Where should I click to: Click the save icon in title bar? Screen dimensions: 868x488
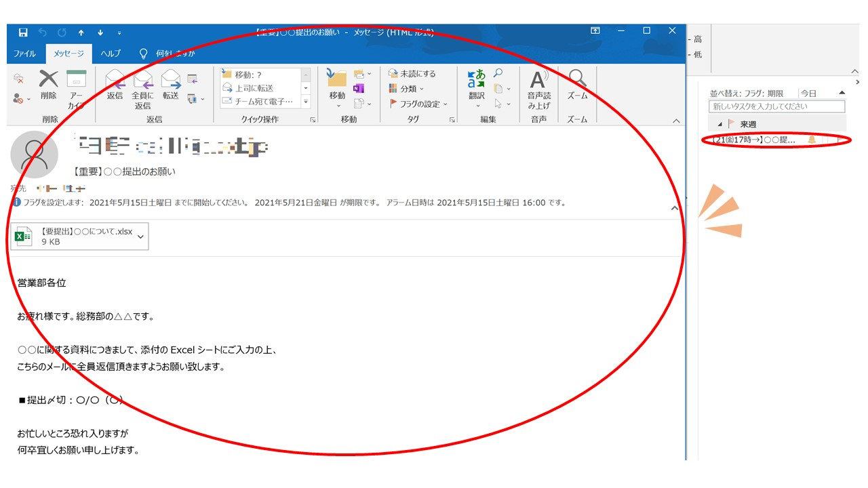(23, 33)
